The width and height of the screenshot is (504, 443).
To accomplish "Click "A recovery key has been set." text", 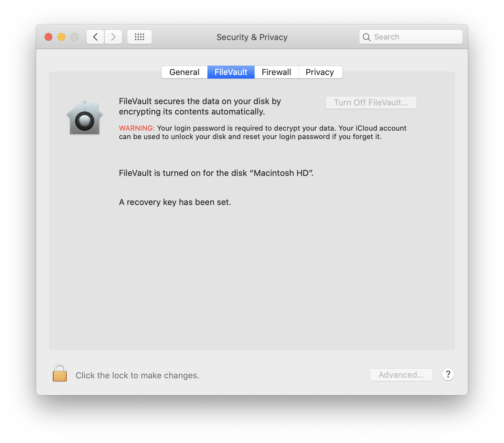I will pyautogui.click(x=175, y=202).
